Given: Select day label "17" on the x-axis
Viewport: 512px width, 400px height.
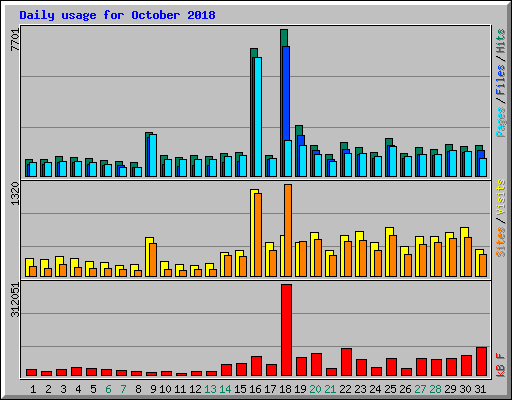Looking at the screenshot, I should (x=270, y=389).
